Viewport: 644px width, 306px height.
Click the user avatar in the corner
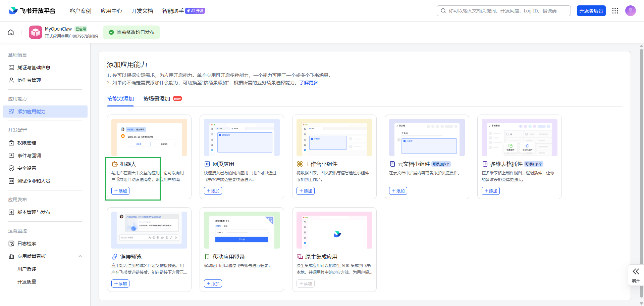pyautogui.click(x=631, y=10)
